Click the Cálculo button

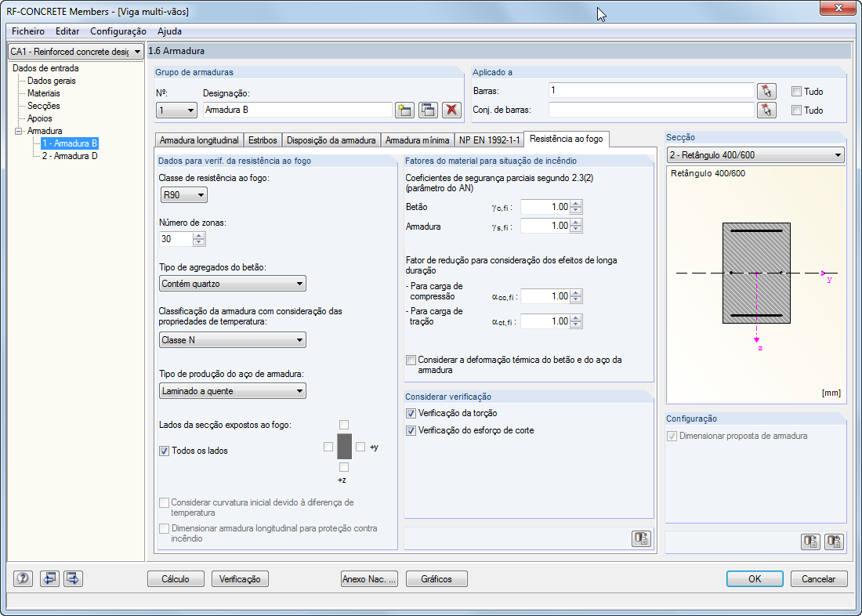pos(176,578)
